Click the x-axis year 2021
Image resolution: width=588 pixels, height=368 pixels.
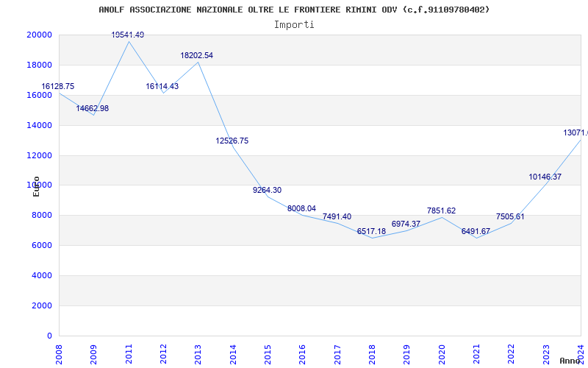[x=476, y=354]
